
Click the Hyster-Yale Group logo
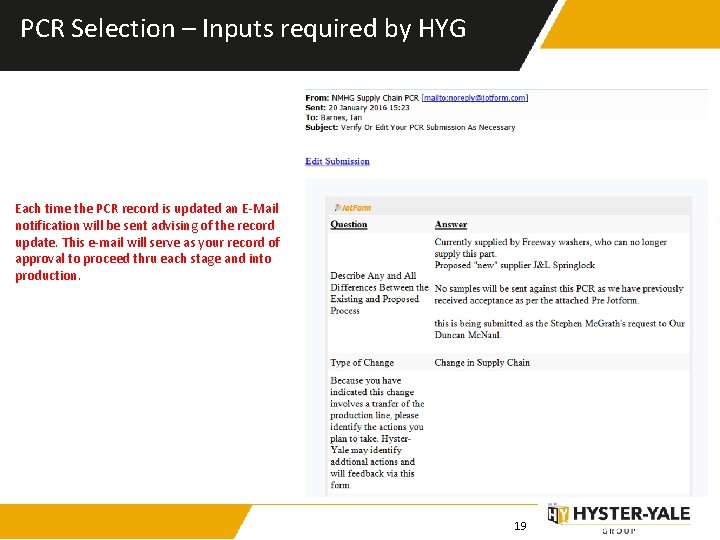[x=619, y=519]
